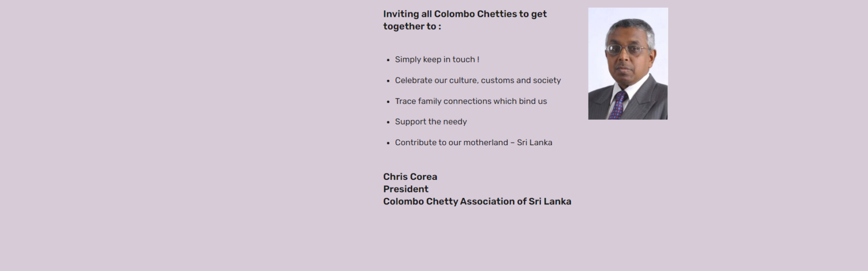Click the portrait photo of Chris Corea
The width and height of the screenshot is (868, 271).
click(628, 63)
